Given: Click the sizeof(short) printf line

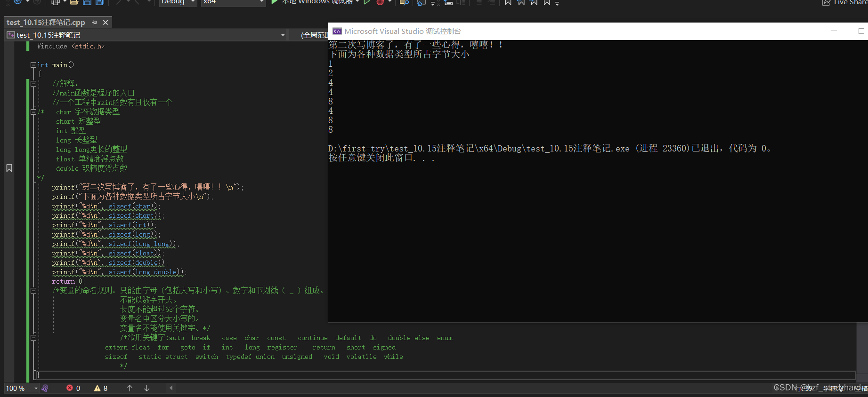Looking at the screenshot, I should click(108, 215).
